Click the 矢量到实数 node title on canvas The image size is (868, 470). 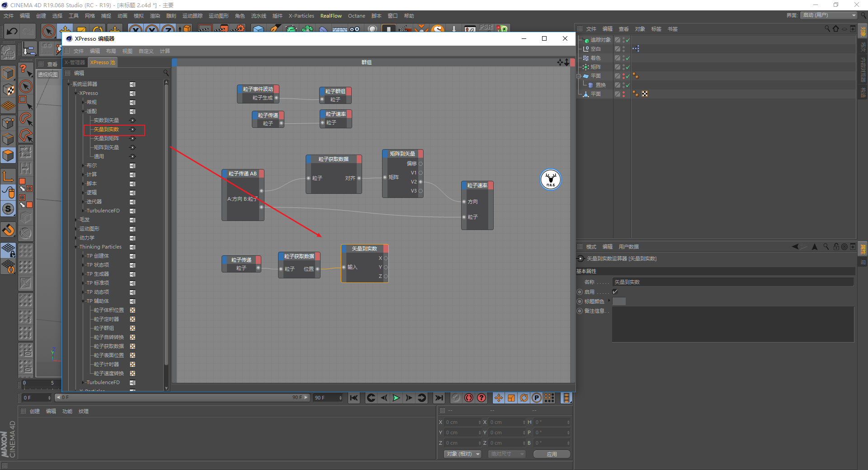(x=364, y=249)
